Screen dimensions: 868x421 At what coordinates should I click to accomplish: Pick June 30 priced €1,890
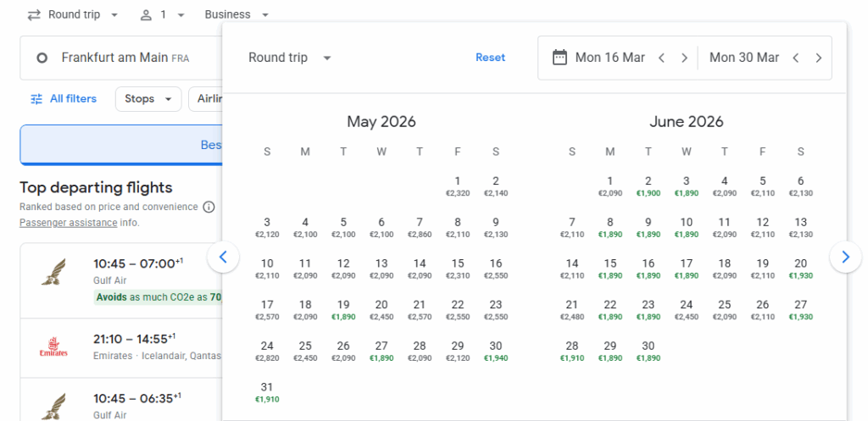pos(648,352)
